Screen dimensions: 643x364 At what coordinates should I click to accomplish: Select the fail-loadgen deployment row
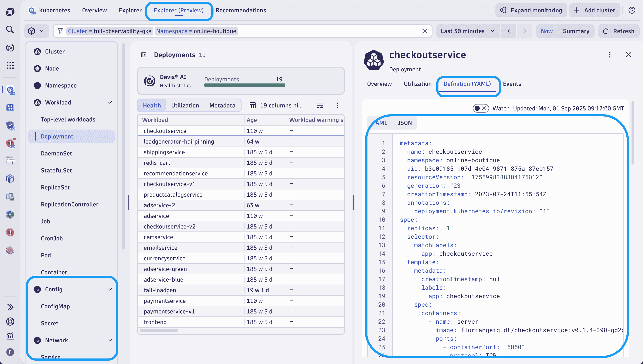[241, 290]
